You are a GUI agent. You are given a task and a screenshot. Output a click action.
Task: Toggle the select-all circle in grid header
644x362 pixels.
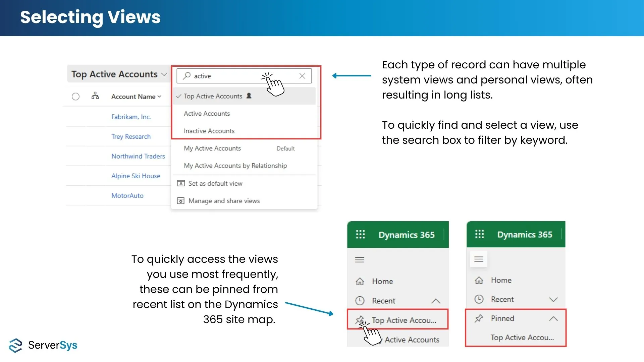pos(75,97)
